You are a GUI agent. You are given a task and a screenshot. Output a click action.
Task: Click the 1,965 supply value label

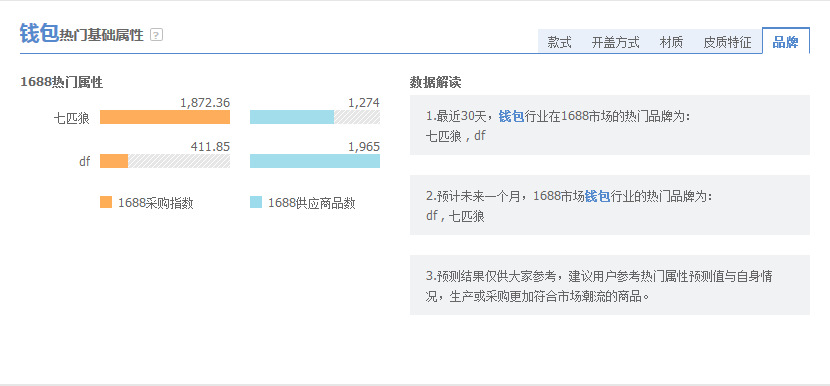(364, 147)
